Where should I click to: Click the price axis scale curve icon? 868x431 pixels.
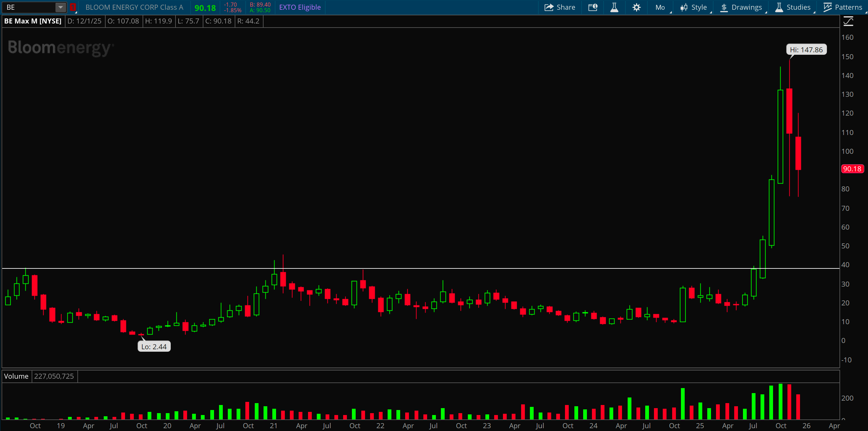point(848,22)
